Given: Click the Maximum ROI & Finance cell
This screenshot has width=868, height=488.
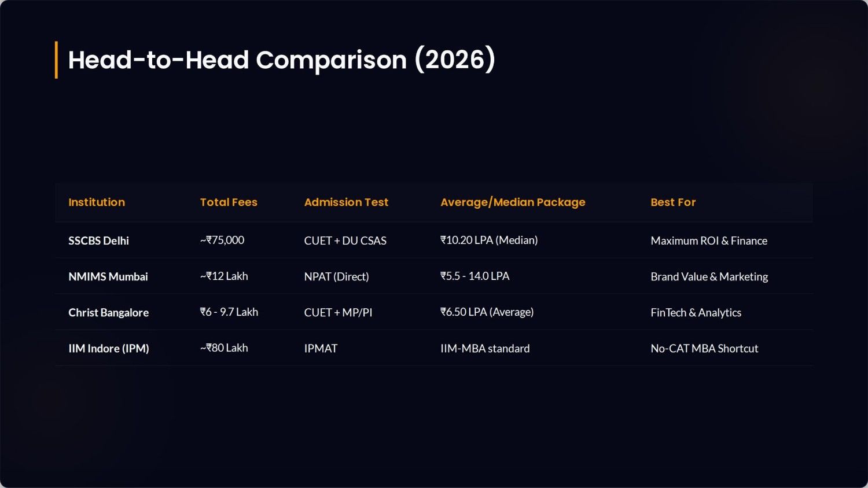Looking at the screenshot, I should tap(709, 241).
